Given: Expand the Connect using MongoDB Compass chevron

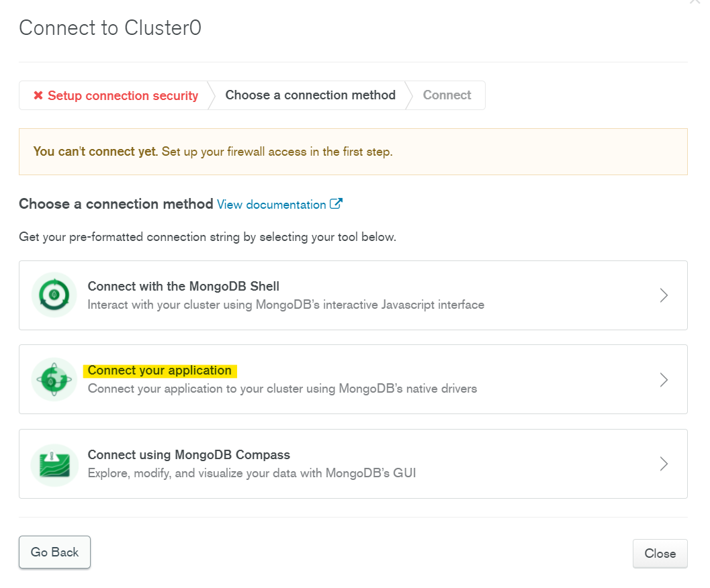Looking at the screenshot, I should (x=664, y=464).
